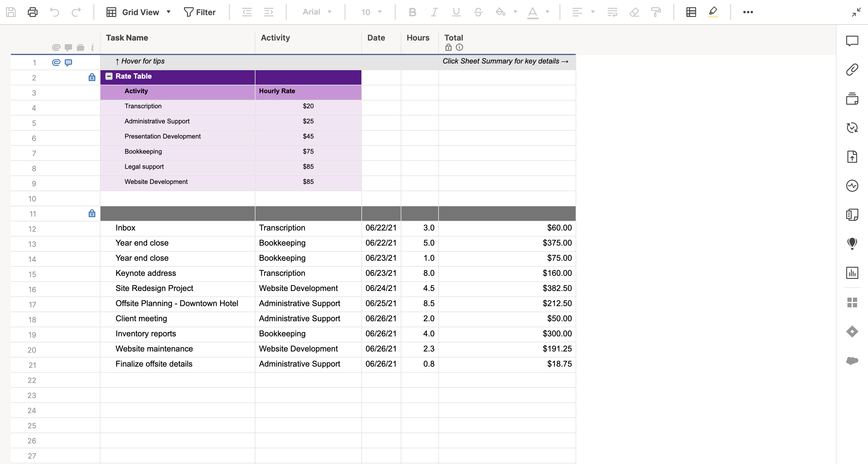Collapse the Rate Table section
This screenshot has height=464, width=868.
click(109, 76)
